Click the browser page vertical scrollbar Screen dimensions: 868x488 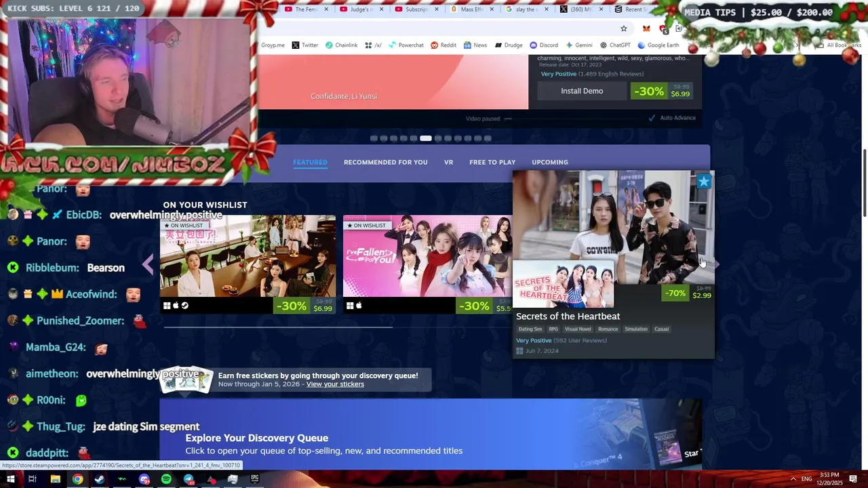(865, 183)
